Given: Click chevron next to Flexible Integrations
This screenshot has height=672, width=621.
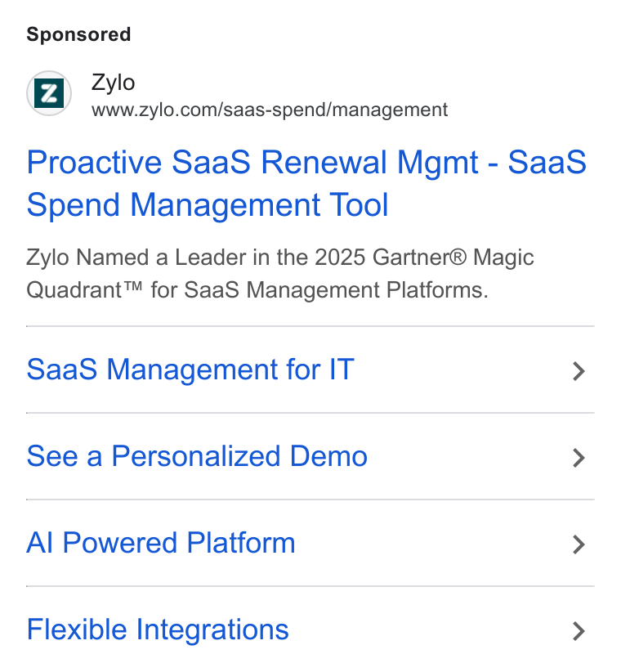Looking at the screenshot, I should click(x=579, y=631).
